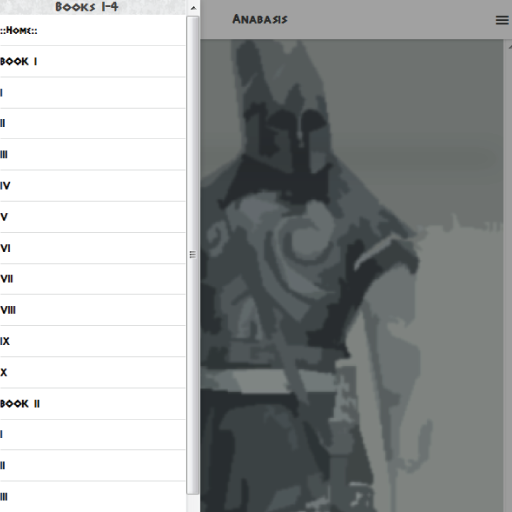Open chapter III under Book I

(92, 154)
